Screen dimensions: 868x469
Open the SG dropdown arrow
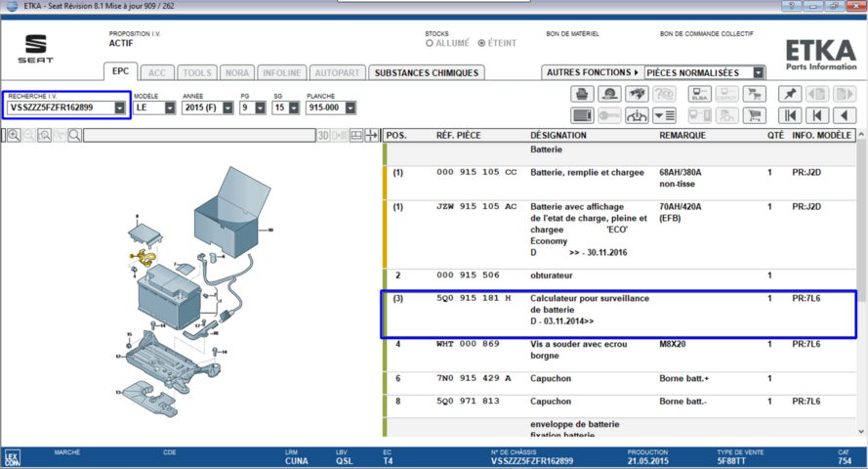click(x=293, y=108)
